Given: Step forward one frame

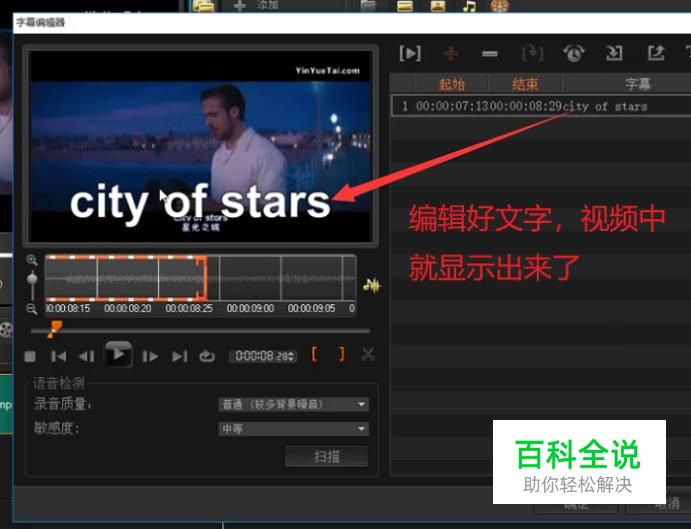Looking at the screenshot, I should click(x=150, y=356).
